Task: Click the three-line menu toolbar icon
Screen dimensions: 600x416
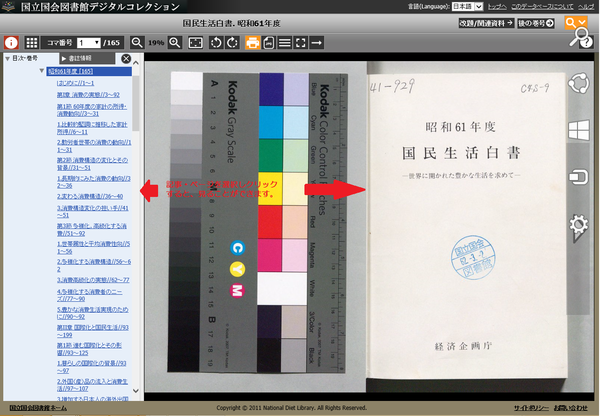Action: [x=285, y=42]
